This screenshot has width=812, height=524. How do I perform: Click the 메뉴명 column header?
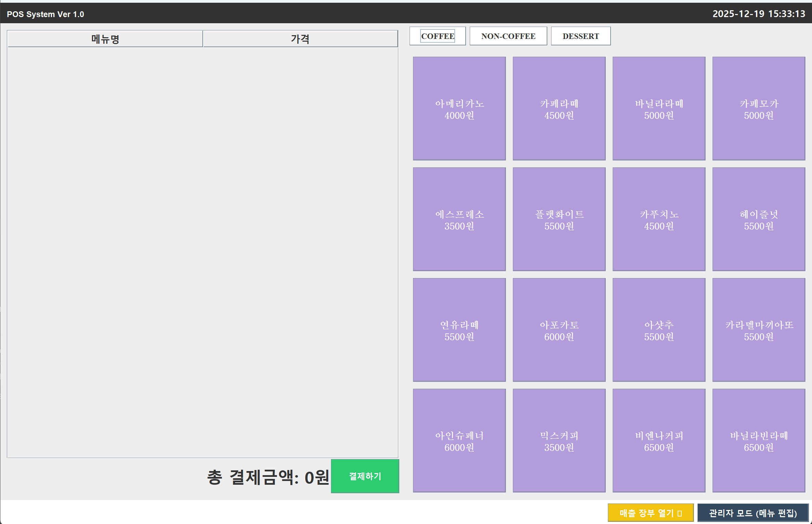click(x=105, y=39)
